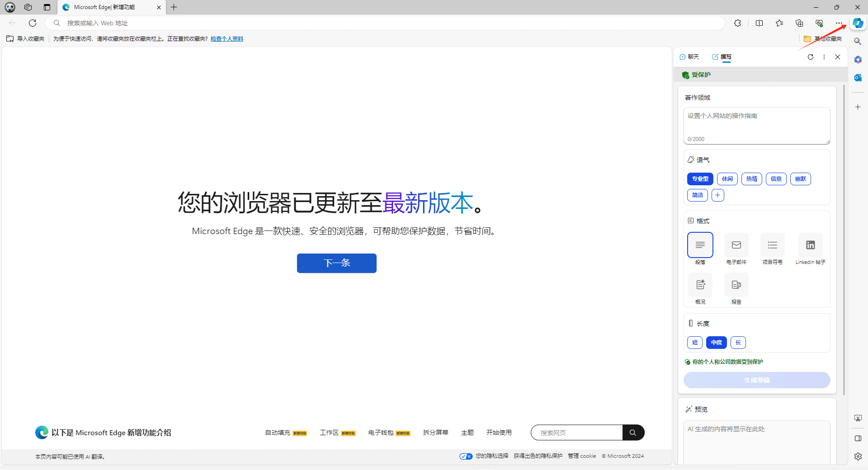The height and width of the screenshot is (470, 868).
Task: Go to 拆分屏幕 section
Action: point(436,432)
